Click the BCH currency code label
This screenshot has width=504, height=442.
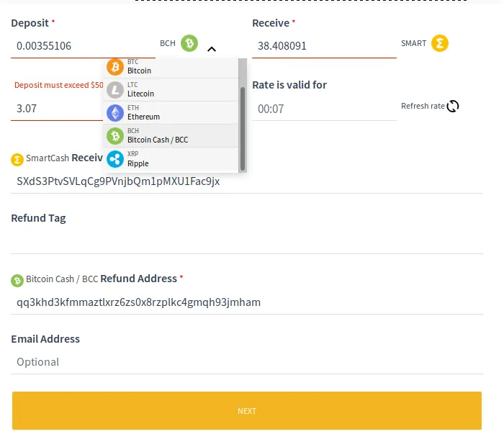click(x=168, y=43)
